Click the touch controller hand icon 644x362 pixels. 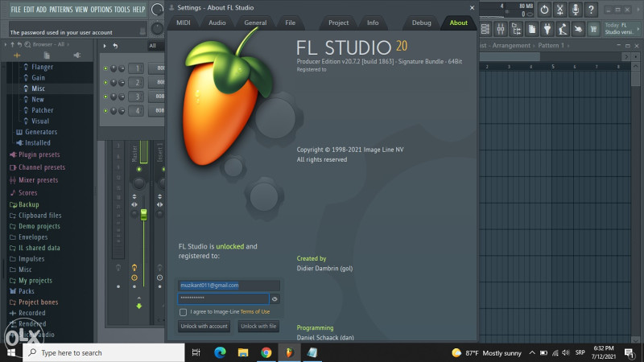[x=578, y=29]
